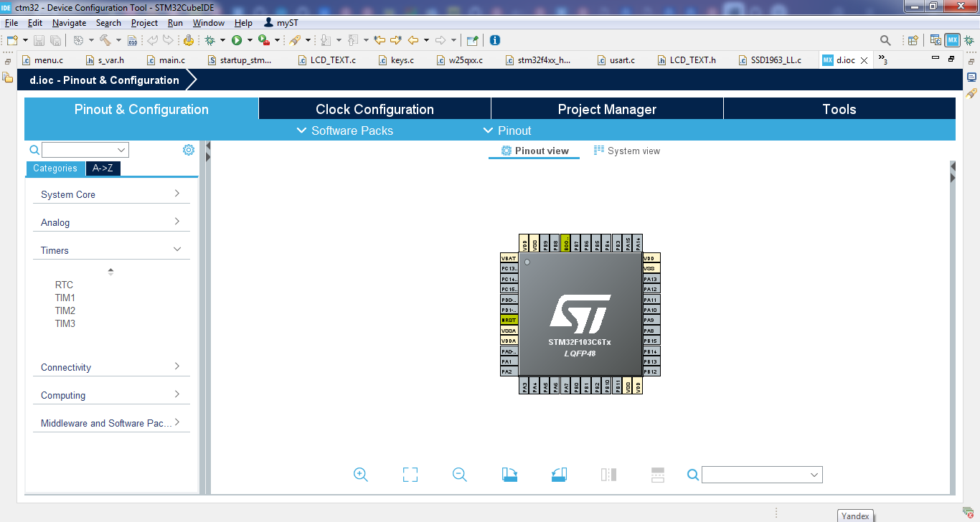Select TIM1 in the Timers list
This screenshot has width=980, height=522.
(65, 298)
